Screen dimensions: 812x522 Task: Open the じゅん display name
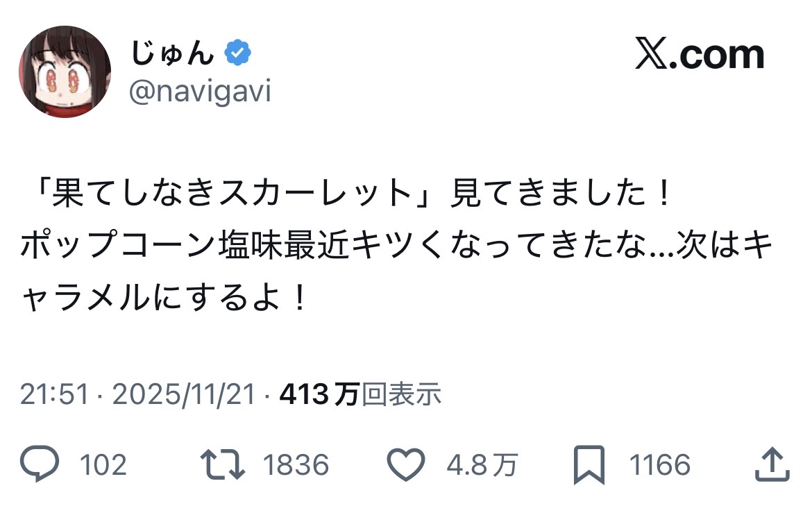coord(173,54)
